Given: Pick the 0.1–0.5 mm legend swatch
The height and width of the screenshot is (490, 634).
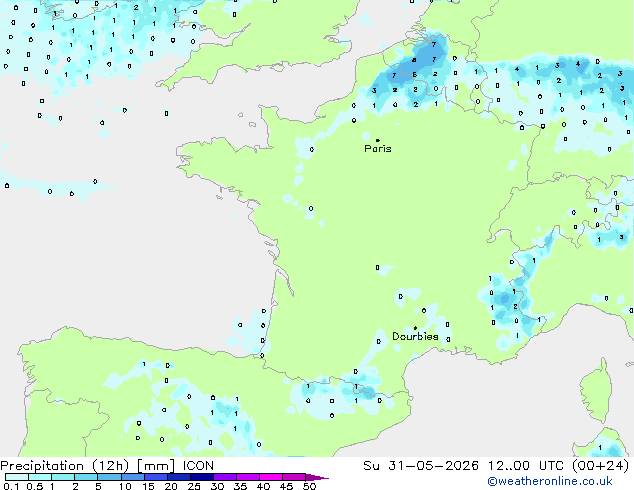Looking at the screenshot, I should pos(17,477).
